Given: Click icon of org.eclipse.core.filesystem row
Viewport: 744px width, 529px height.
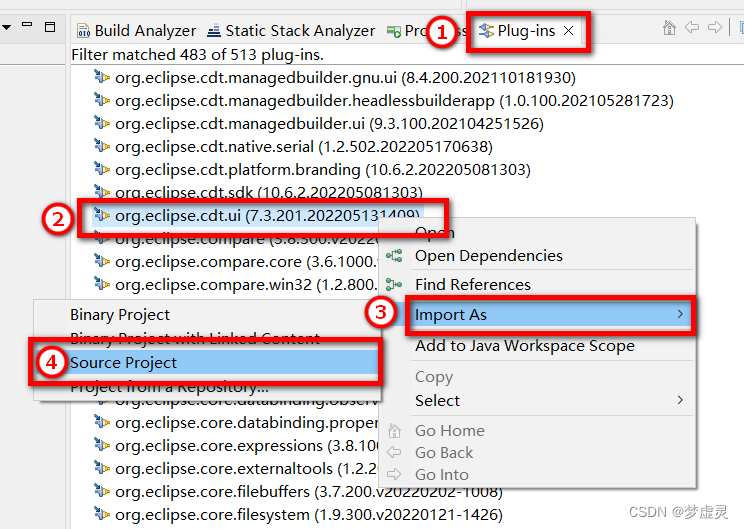Looking at the screenshot, I should 102,513.
